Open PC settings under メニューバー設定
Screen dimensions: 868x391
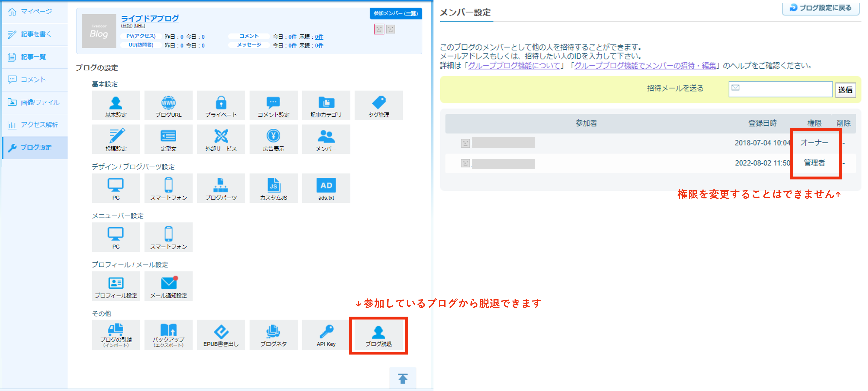[x=116, y=237]
